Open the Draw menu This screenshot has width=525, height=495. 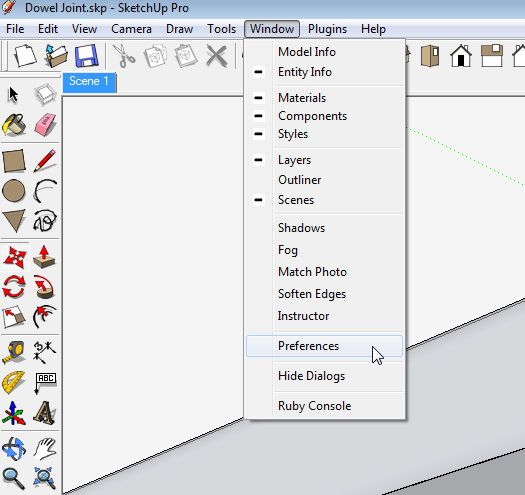179,29
